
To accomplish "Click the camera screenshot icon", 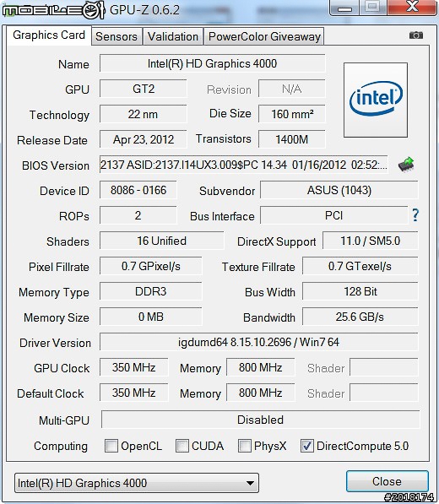I will click(416, 35).
